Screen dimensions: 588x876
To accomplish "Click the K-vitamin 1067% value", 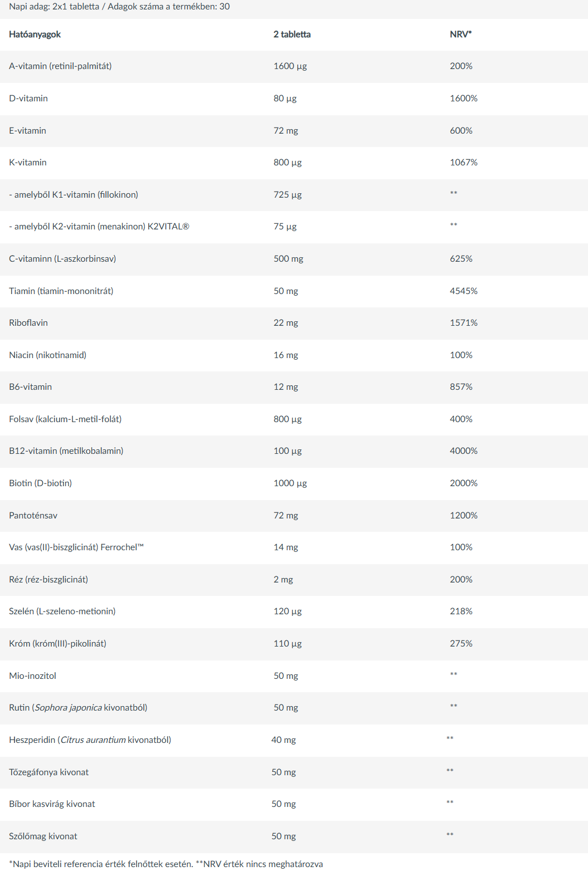I will pos(463,163).
